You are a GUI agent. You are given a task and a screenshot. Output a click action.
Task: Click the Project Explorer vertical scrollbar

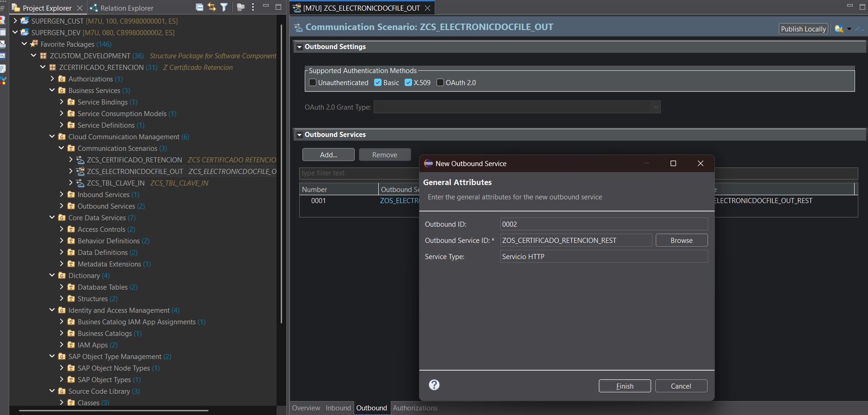click(x=282, y=173)
